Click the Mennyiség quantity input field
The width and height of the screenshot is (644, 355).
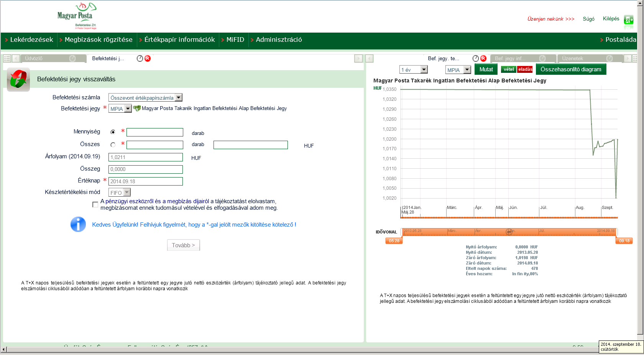tap(155, 132)
